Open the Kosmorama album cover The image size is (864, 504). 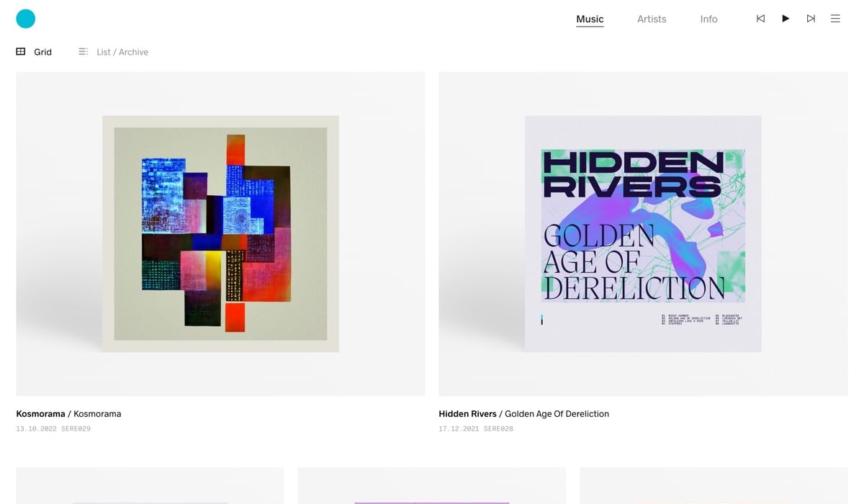point(220,234)
